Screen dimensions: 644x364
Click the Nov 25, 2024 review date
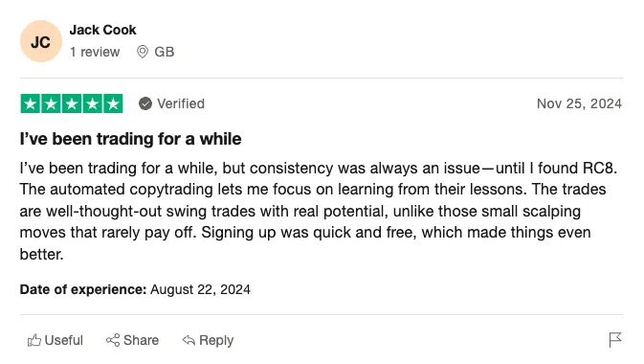pyautogui.click(x=579, y=103)
